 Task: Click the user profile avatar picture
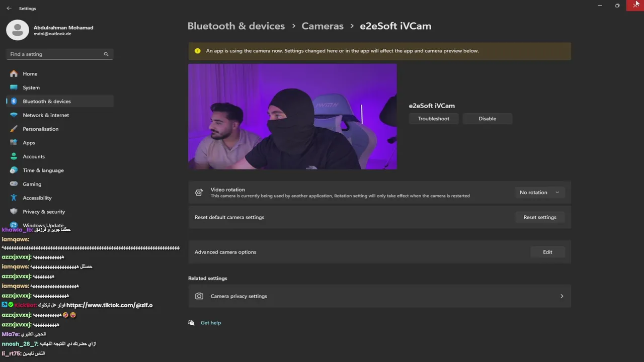tap(18, 30)
